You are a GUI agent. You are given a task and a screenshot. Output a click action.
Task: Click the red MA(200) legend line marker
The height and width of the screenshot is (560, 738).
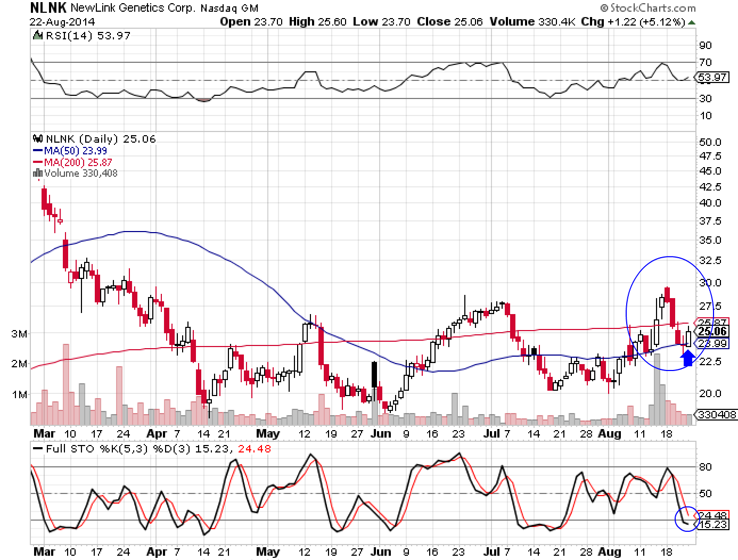click(x=37, y=162)
